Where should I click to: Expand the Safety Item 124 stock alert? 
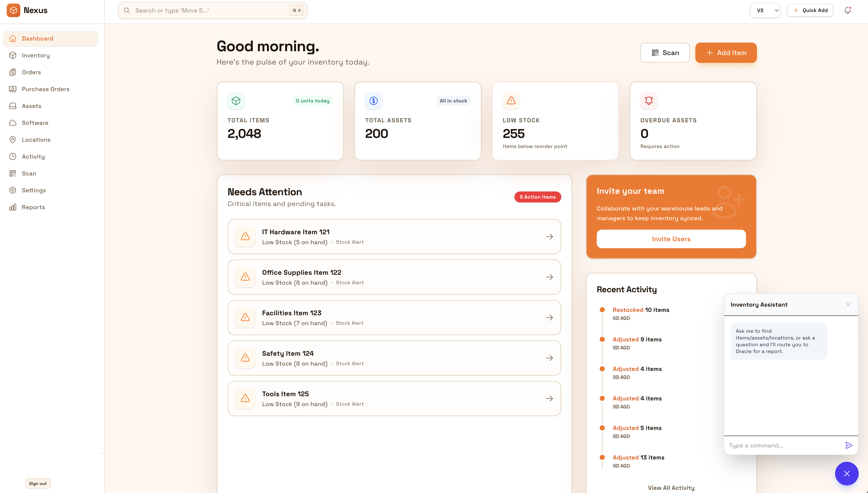(549, 358)
